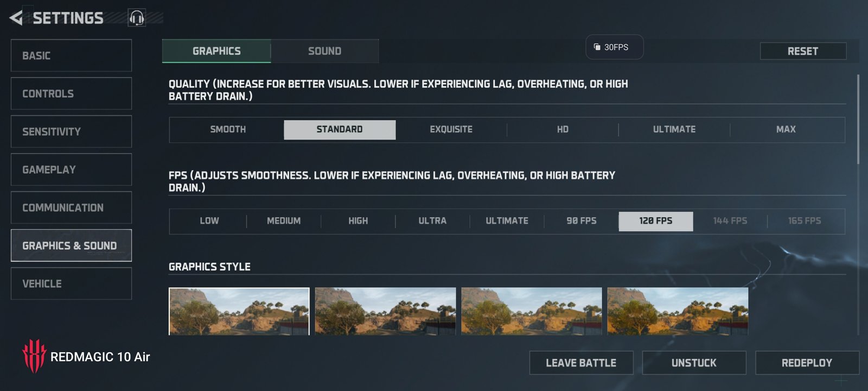Choose Ultra FPS setting
This screenshot has width=868, height=391.
[432, 221]
